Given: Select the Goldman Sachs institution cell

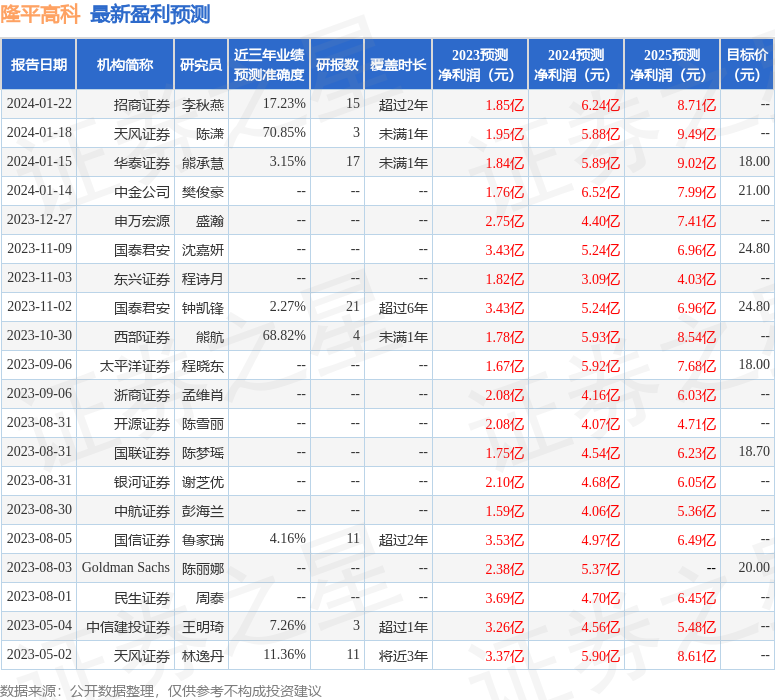Looking at the screenshot, I should coord(126,568).
